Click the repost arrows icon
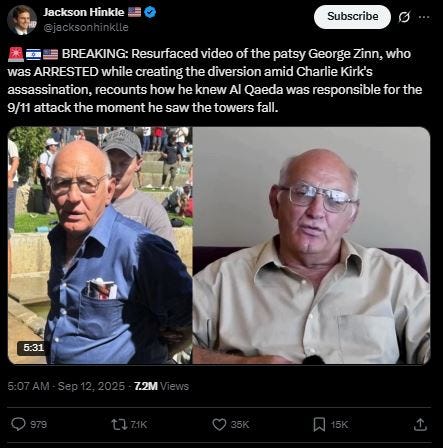The height and width of the screenshot is (448, 443). [x=119, y=424]
